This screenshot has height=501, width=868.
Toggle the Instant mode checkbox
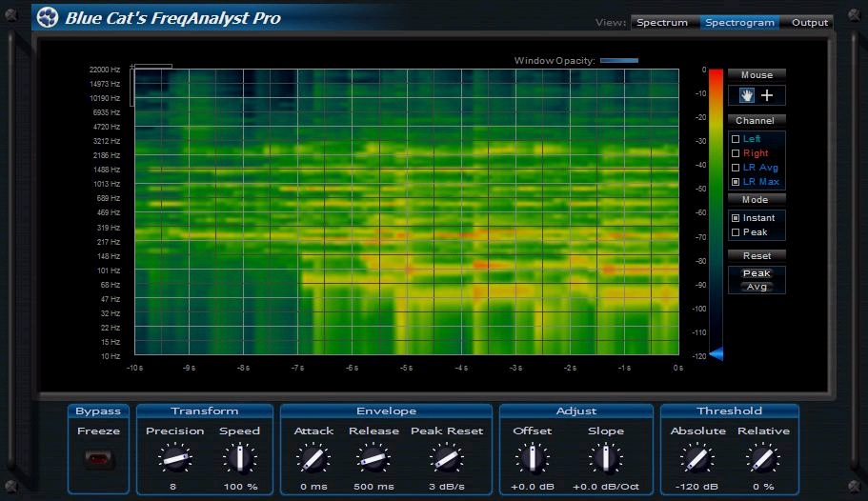(x=736, y=218)
